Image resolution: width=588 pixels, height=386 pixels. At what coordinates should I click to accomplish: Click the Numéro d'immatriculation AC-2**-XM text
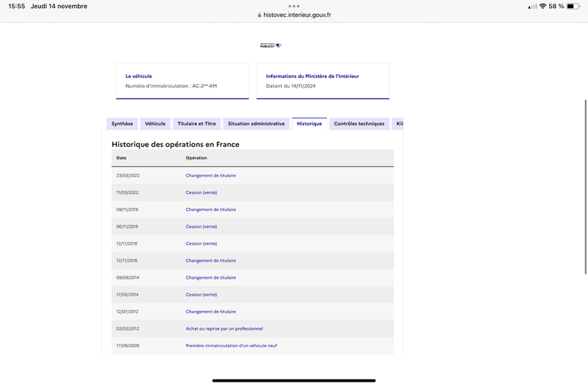coord(171,86)
